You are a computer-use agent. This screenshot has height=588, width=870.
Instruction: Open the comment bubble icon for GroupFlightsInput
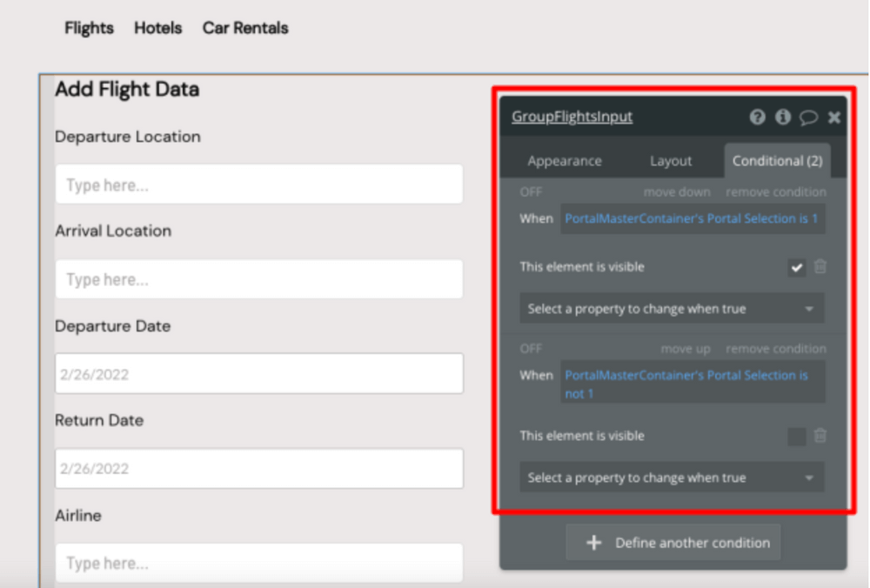808,117
